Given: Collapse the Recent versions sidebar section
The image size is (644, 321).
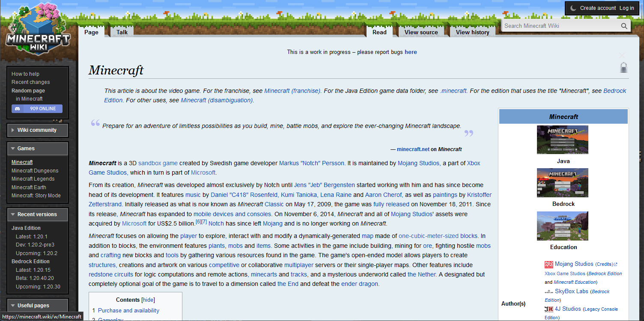Looking at the screenshot, I should (x=38, y=214).
